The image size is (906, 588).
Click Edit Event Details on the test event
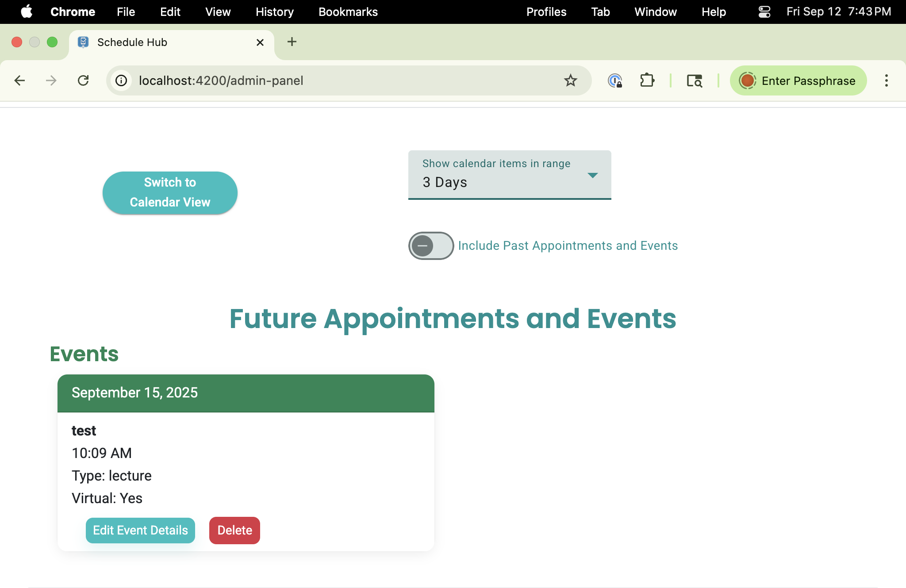pos(140,530)
